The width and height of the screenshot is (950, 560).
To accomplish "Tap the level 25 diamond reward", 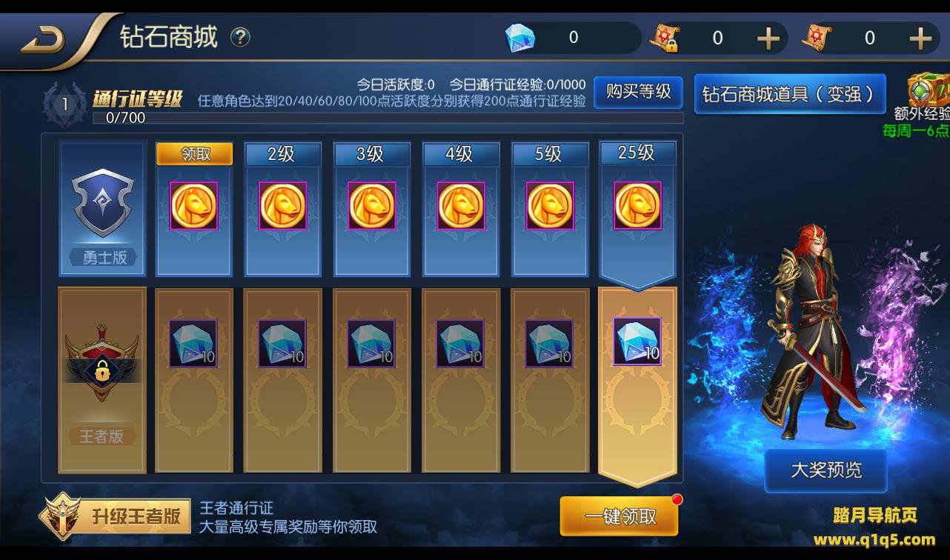I will coord(637,341).
